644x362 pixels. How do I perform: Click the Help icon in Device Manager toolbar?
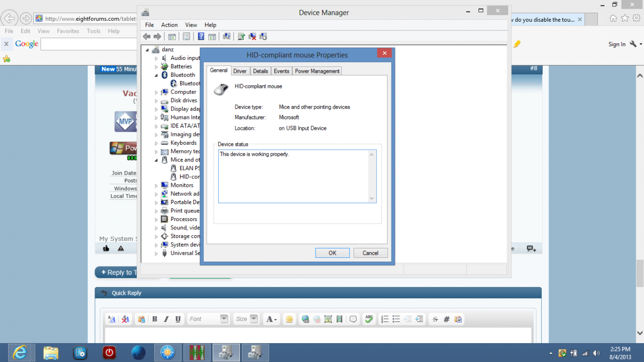[201, 37]
